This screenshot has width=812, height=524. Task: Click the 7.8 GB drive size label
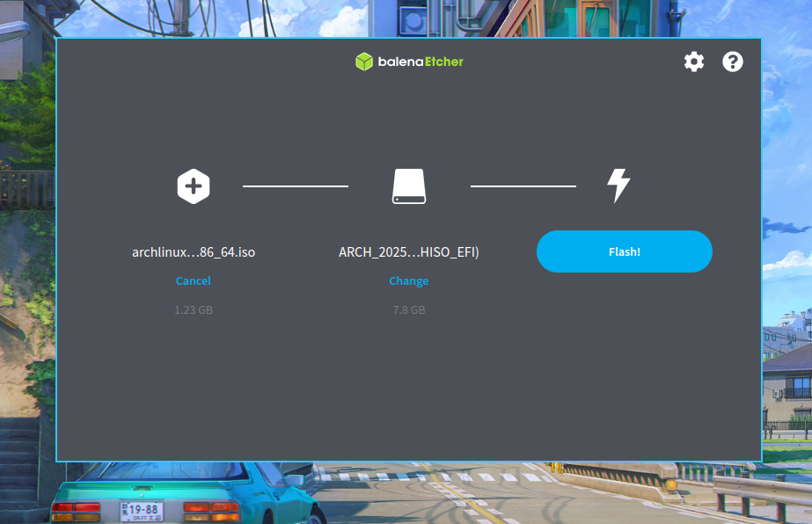(409, 310)
